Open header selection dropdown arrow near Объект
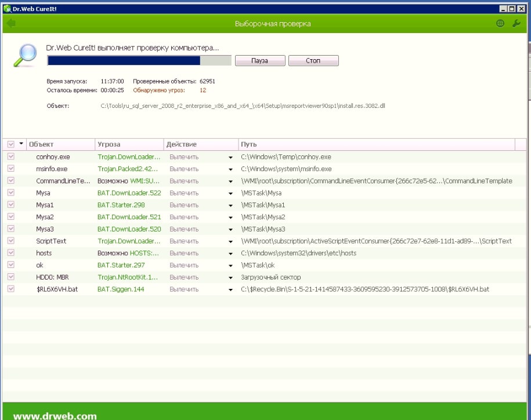 tap(21, 144)
